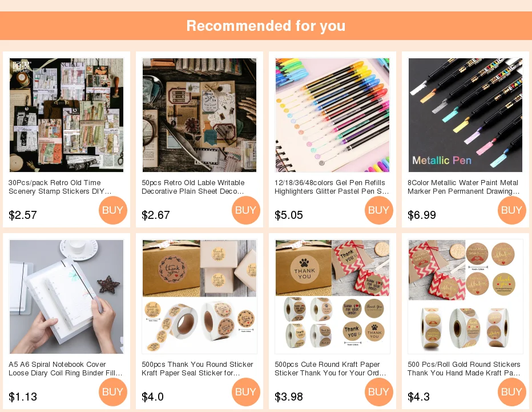Buy the 8Color Metallic Water Paint pen
The height and width of the screenshot is (412, 532).
pos(512,210)
